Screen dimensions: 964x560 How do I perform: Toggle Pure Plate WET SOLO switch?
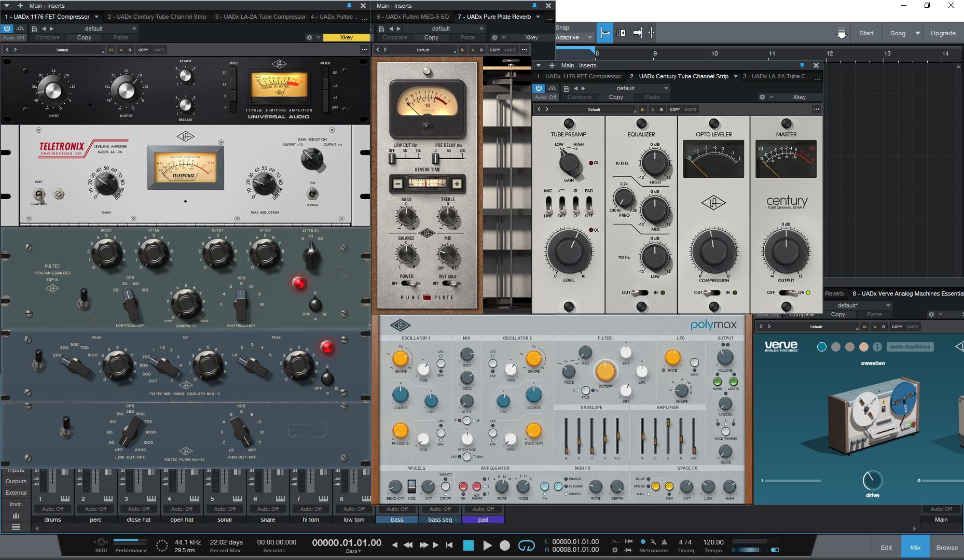click(448, 283)
